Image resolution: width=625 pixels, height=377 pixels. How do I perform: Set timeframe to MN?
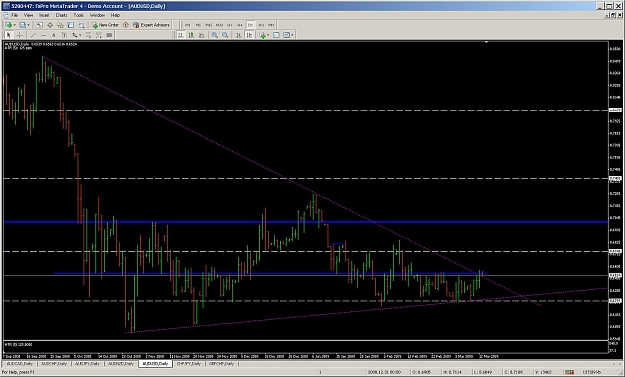271,25
